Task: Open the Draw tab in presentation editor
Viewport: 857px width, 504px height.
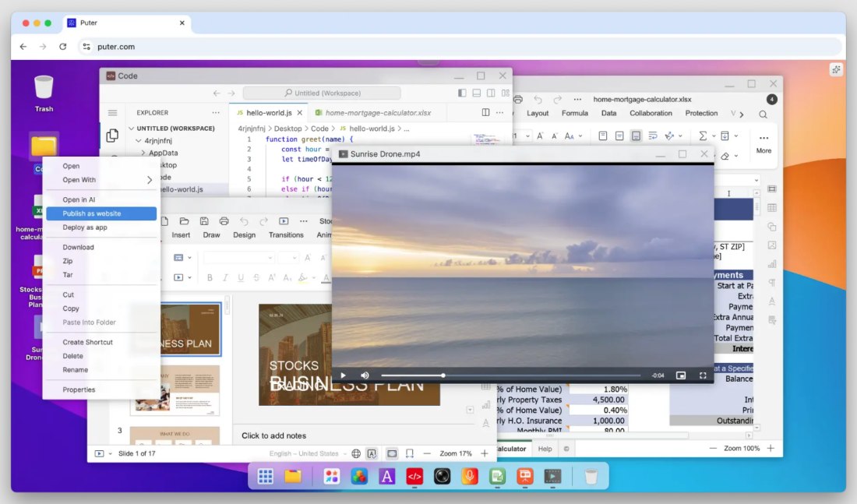Action: pyautogui.click(x=211, y=235)
